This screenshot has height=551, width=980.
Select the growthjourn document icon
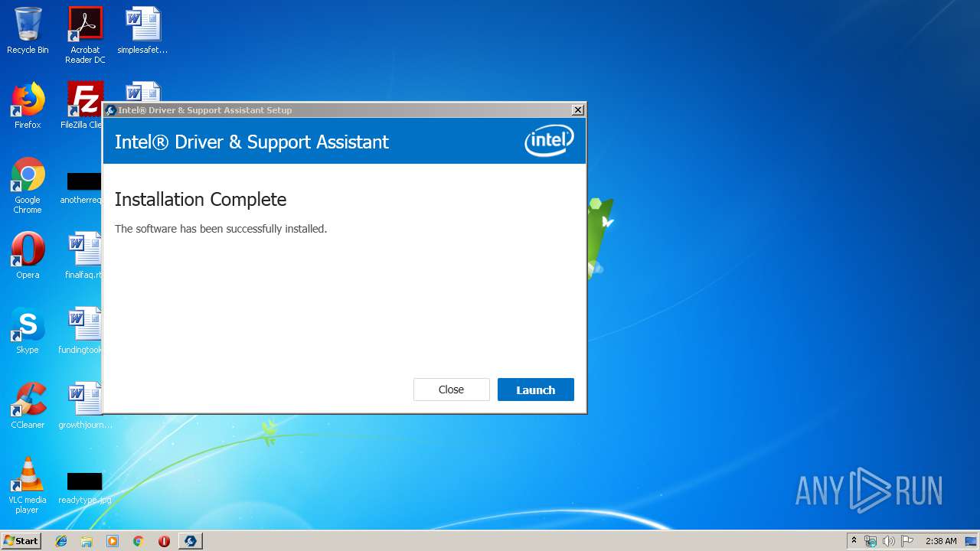tap(85, 406)
